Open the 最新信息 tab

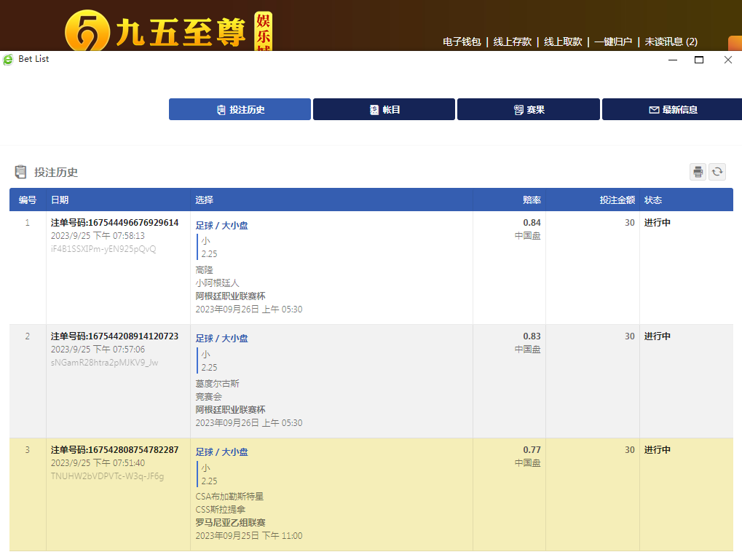pyautogui.click(x=671, y=109)
